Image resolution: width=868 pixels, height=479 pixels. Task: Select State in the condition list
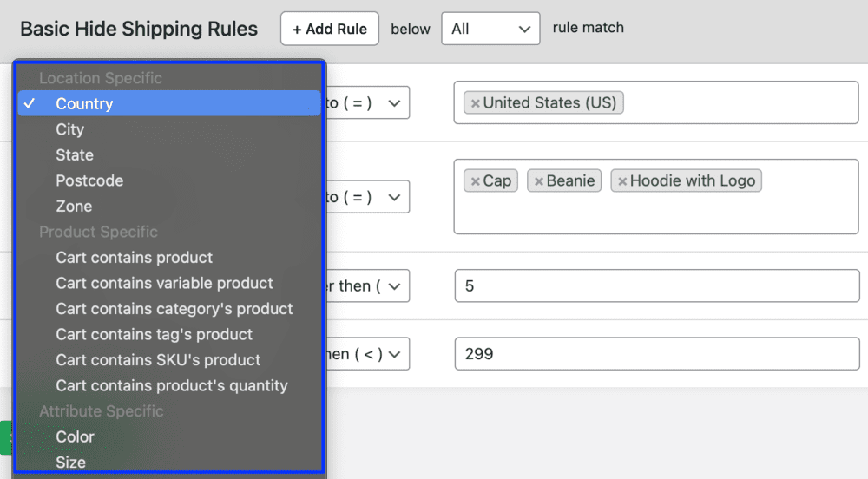tap(75, 155)
